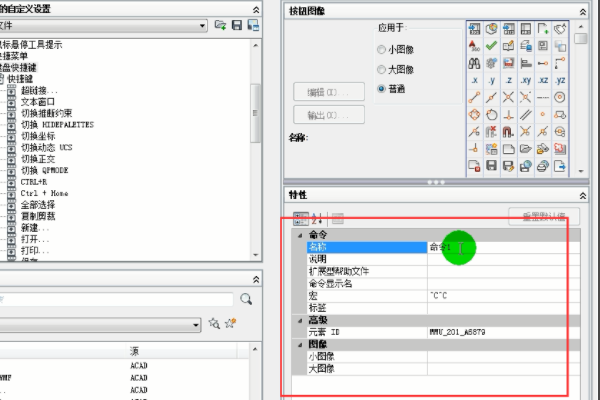Select the .xy point filter icon
The image size is (600, 400).
(x=526, y=80)
